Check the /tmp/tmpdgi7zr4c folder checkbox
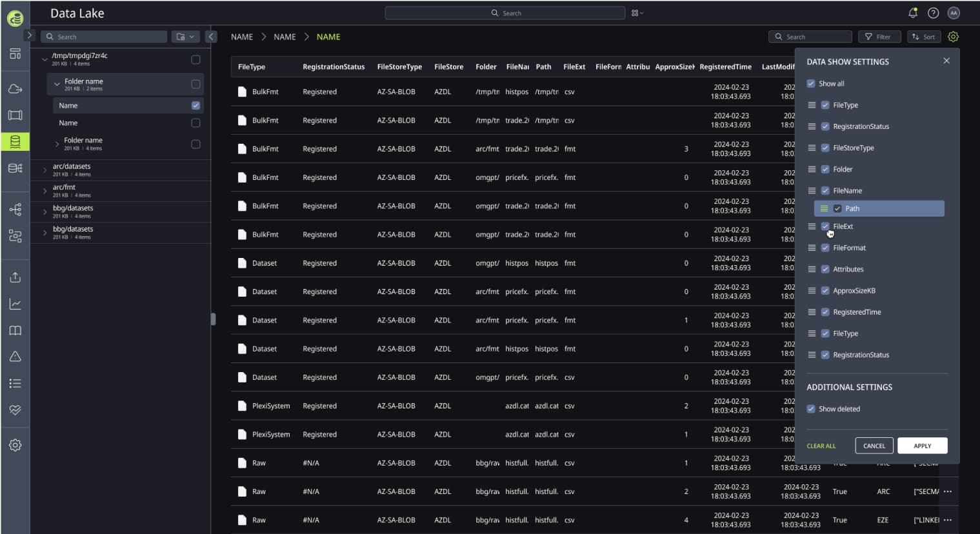Screen dimensions: 980x534 click(x=195, y=59)
